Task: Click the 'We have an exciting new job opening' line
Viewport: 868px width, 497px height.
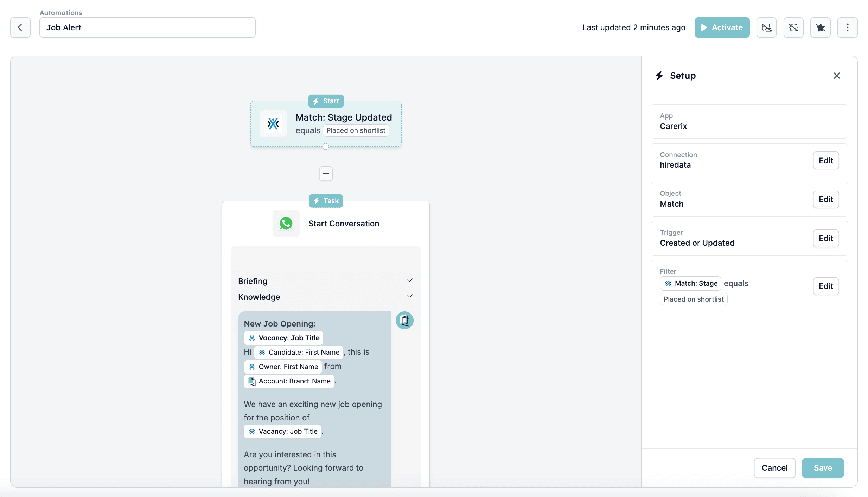Action: coord(313,404)
